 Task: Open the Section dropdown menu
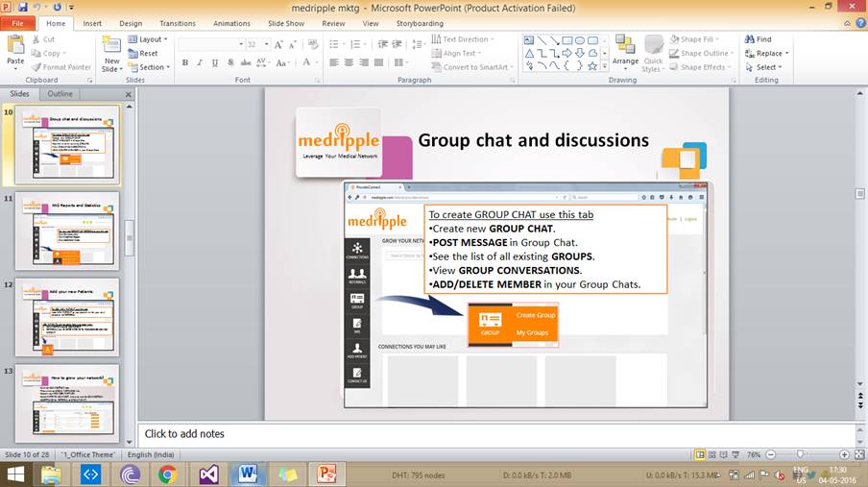point(152,67)
